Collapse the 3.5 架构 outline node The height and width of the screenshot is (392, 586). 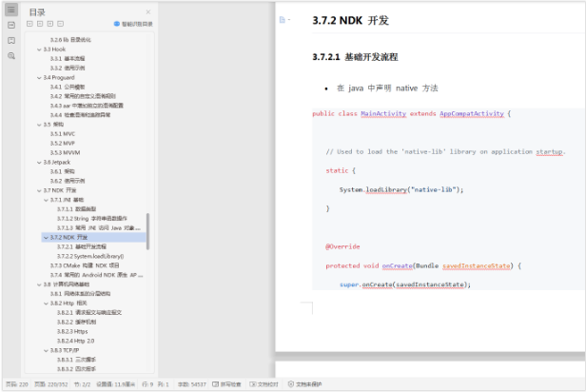click(x=39, y=125)
